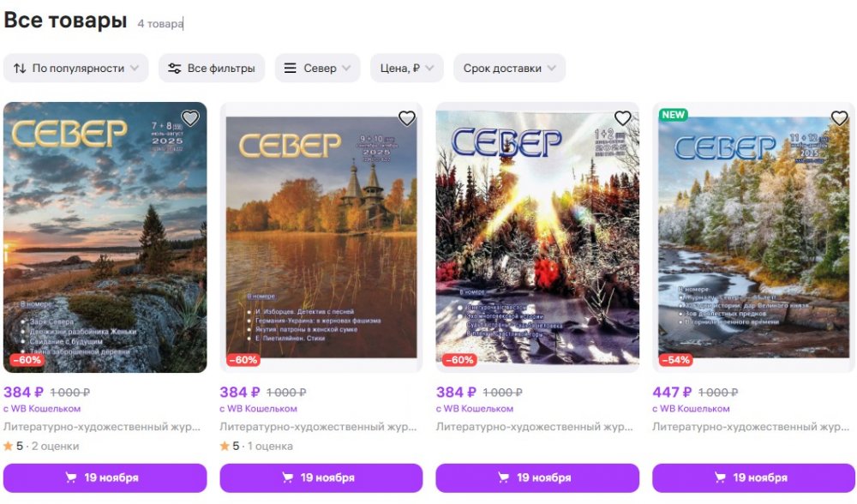Open the 'Все фильтры' filter panel
This screenshot has height=504, width=857.
click(211, 69)
